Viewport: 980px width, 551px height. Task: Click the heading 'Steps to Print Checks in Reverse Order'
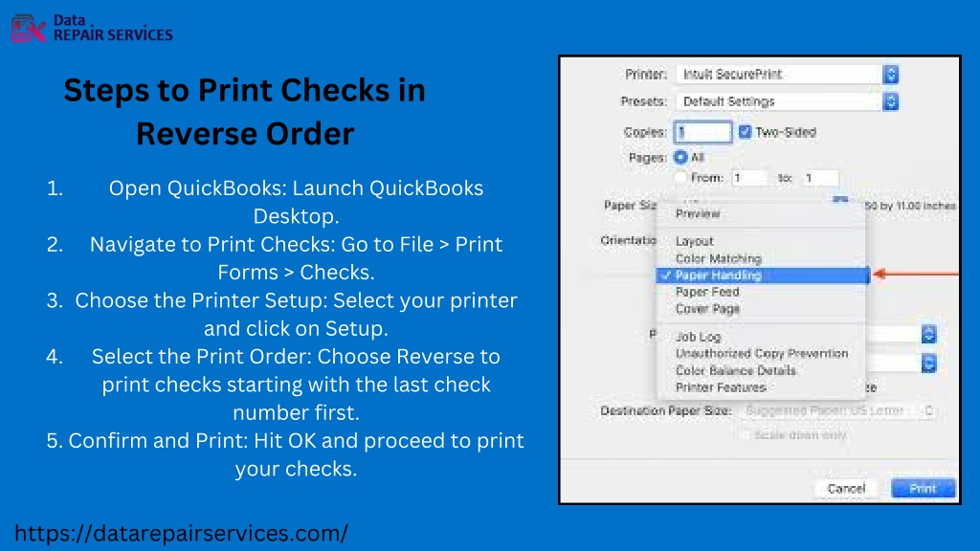[x=245, y=112]
